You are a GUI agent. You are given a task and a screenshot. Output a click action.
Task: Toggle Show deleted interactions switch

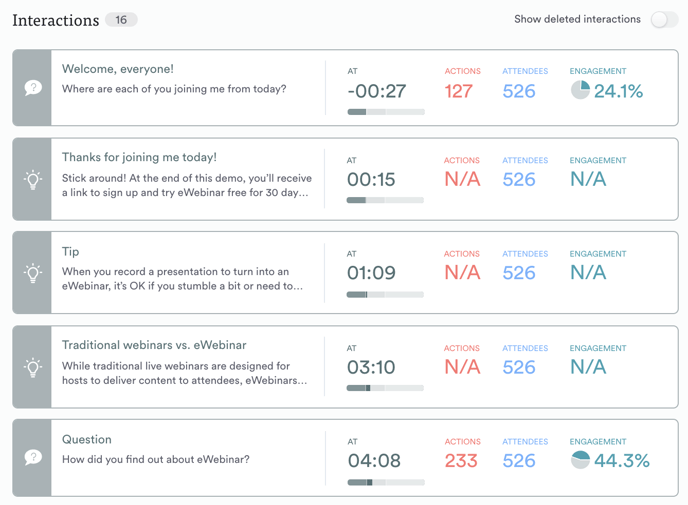tap(663, 20)
